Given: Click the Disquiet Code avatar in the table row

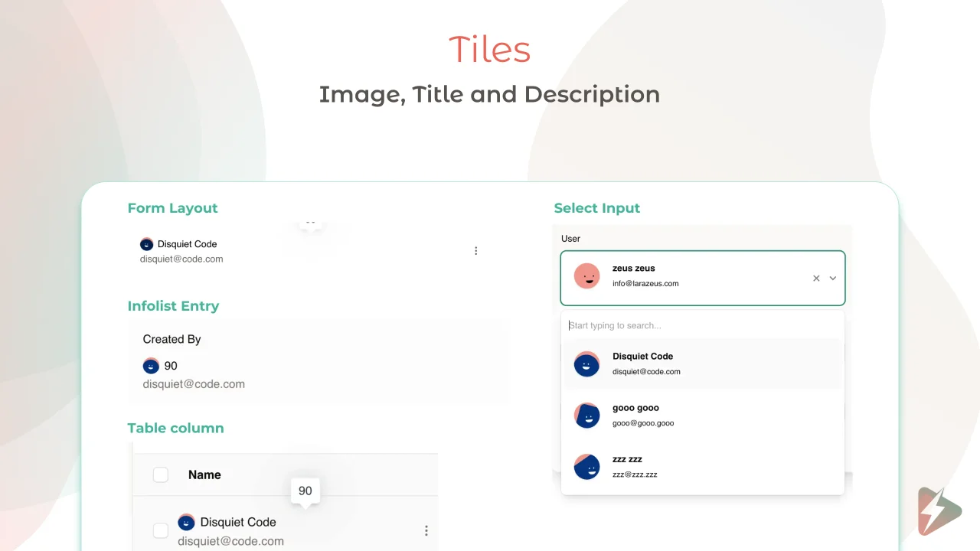Looking at the screenshot, I should [x=186, y=522].
